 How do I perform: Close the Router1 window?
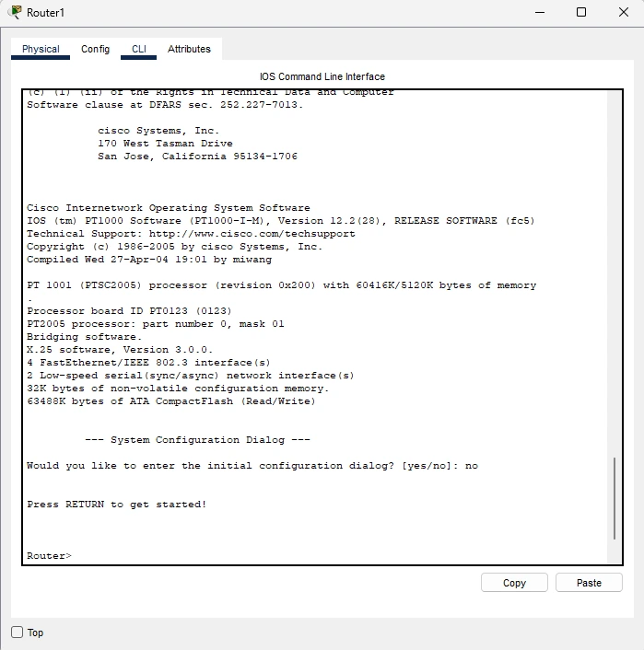[622, 12]
